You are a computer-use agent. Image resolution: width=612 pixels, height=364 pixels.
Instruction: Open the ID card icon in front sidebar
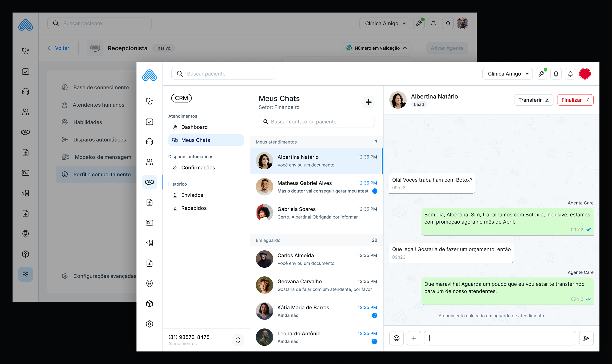(150, 223)
